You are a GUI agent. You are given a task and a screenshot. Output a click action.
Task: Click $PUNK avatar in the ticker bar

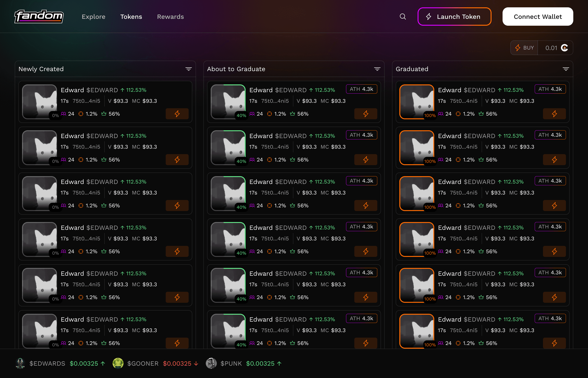(x=211, y=363)
